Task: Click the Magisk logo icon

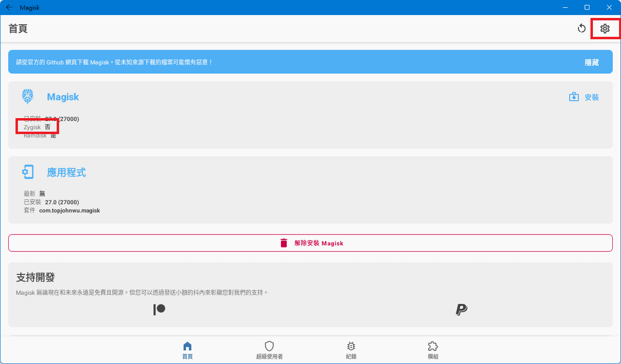Action: pyautogui.click(x=28, y=96)
